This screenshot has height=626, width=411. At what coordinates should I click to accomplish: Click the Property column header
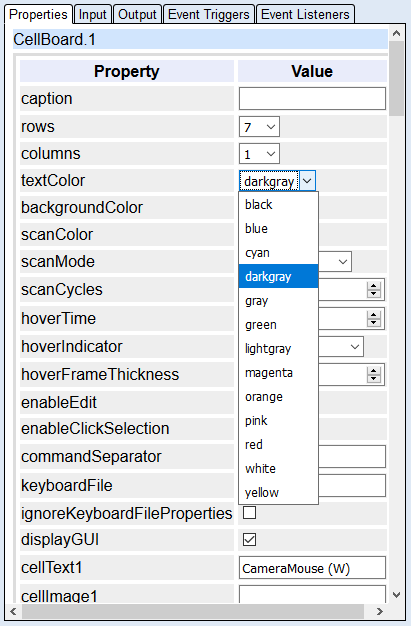coord(127,71)
